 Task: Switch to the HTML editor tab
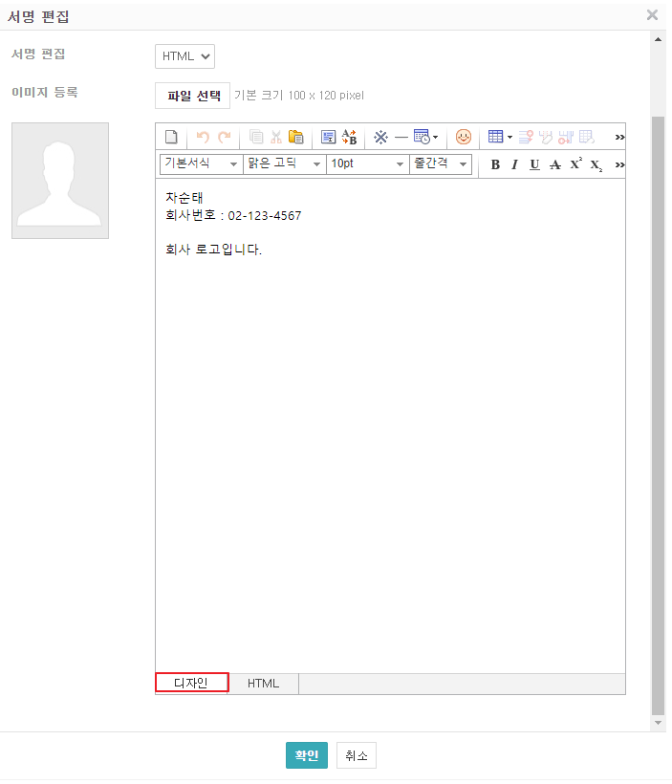point(264,683)
